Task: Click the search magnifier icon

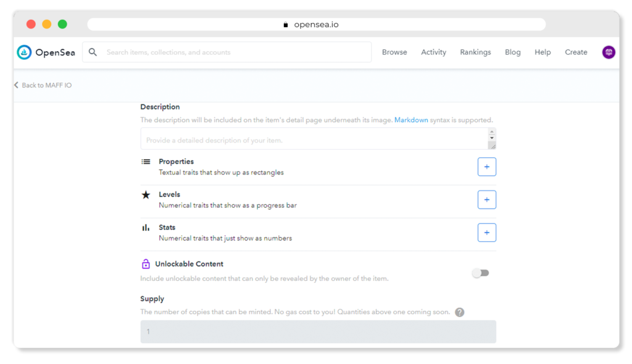Action: [x=93, y=52]
